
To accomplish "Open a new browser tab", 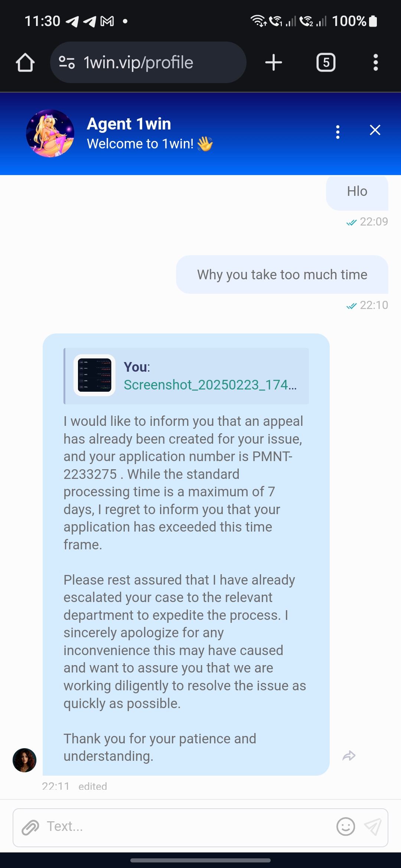I will coord(274,62).
